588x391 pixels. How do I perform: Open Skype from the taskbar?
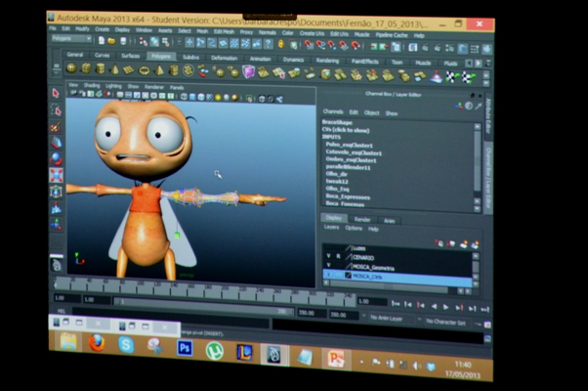tap(125, 345)
